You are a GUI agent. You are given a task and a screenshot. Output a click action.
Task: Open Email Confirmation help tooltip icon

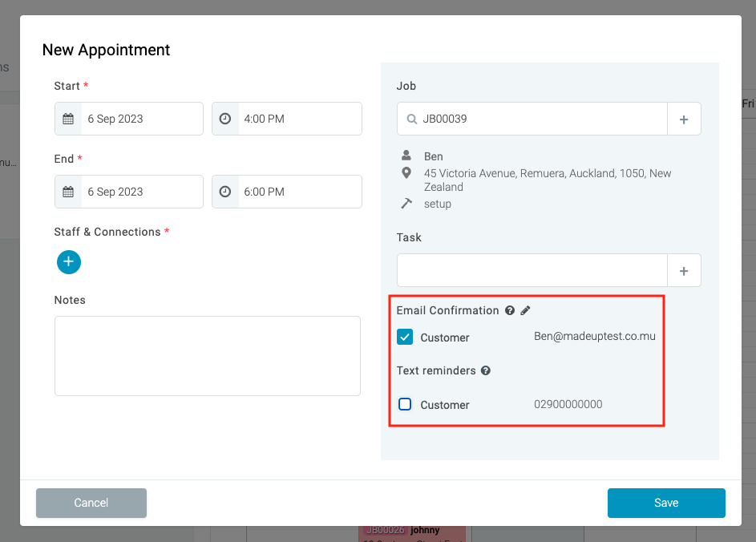point(509,310)
